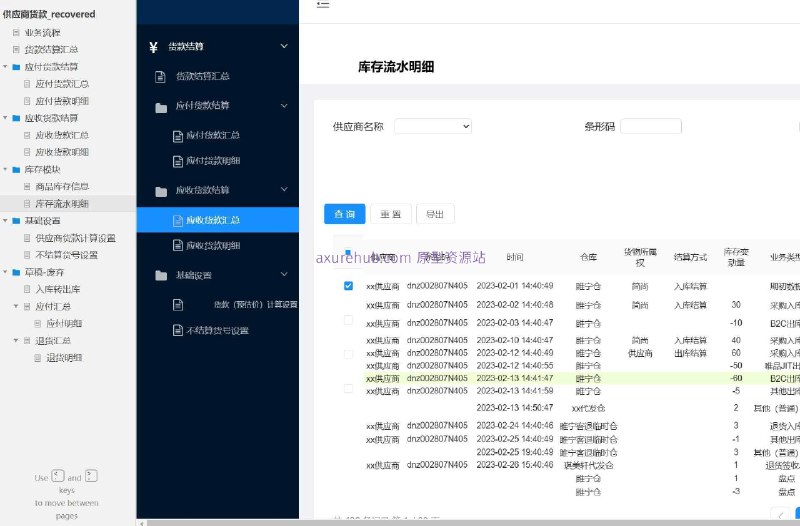Click the 结算方式 column header
The image size is (800, 526).
(690, 257)
